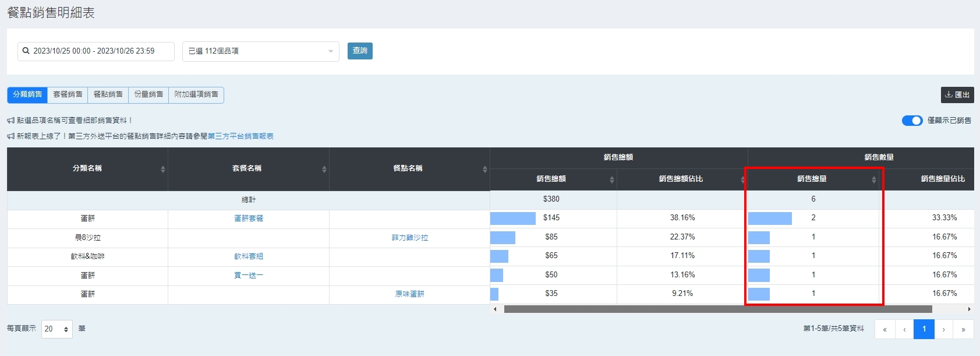Open the 已選 112個品項 dropdown
This screenshot has height=356, width=980.
click(260, 51)
